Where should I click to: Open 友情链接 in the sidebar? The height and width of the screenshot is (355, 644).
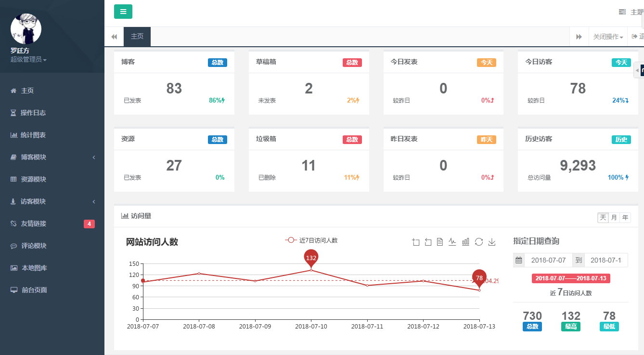(34, 224)
